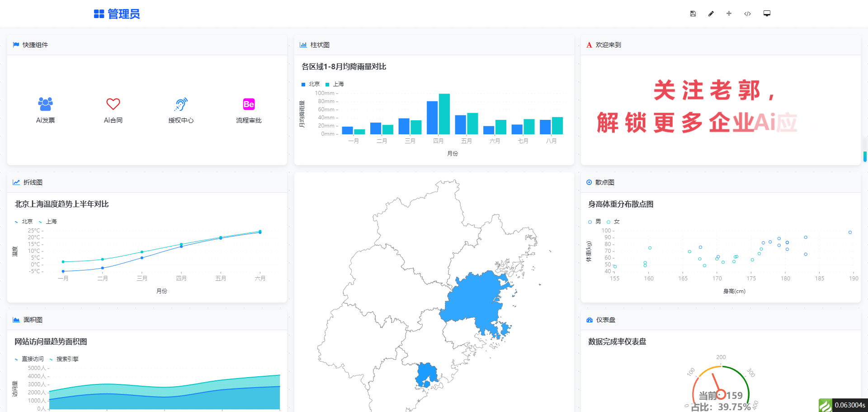This screenshot has width=868, height=412.
Task: Toggle 女 legend in scatter chart
Action: click(613, 222)
